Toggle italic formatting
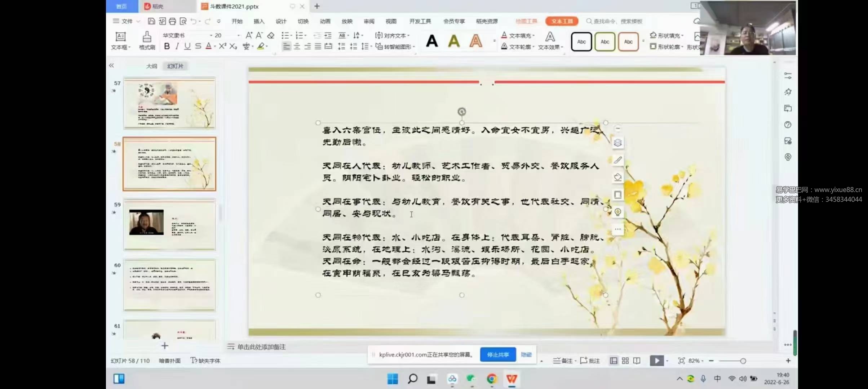This screenshot has height=389, width=868. [x=177, y=46]
